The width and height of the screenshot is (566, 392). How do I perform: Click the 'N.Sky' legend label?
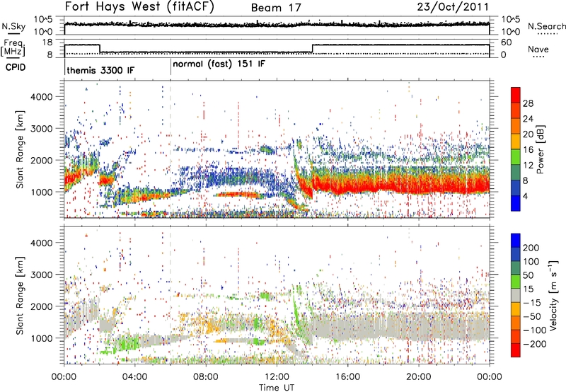(x=13, y=26)
